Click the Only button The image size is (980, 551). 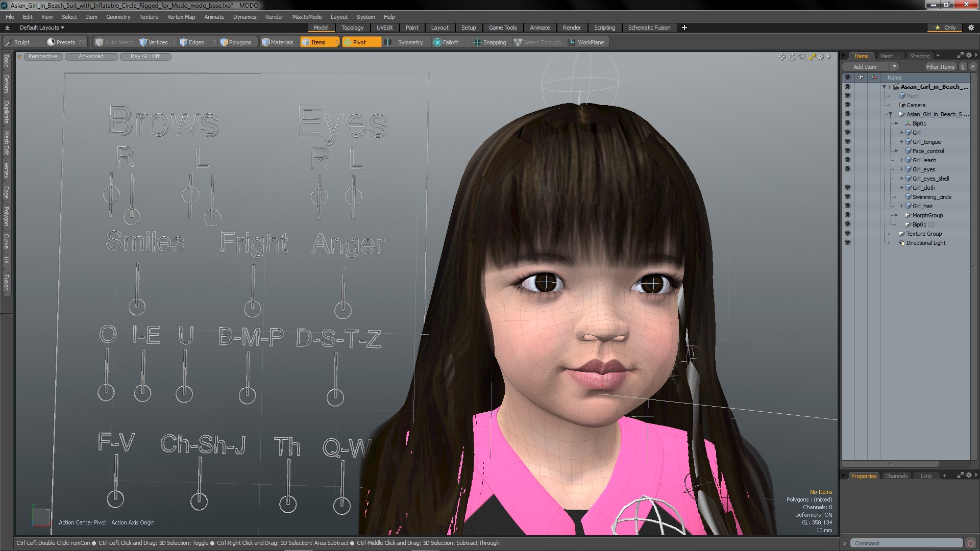click(945, 28)
